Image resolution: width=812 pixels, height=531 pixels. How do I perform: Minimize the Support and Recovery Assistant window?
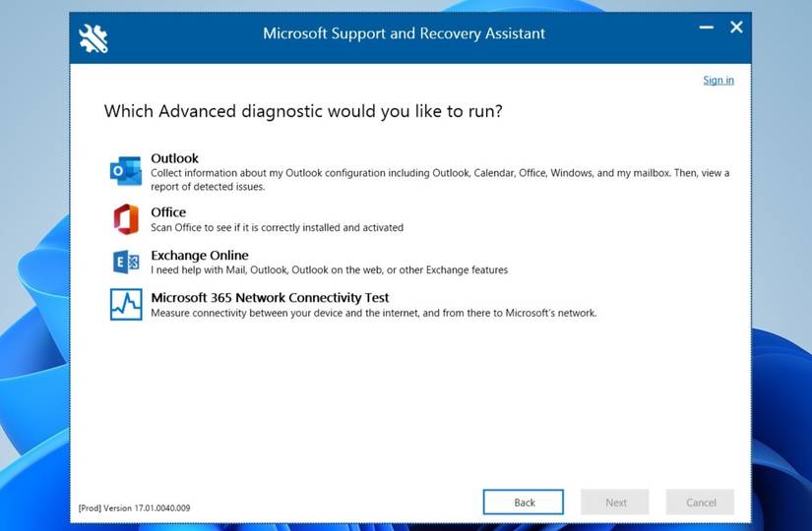[x=707, y=28]
